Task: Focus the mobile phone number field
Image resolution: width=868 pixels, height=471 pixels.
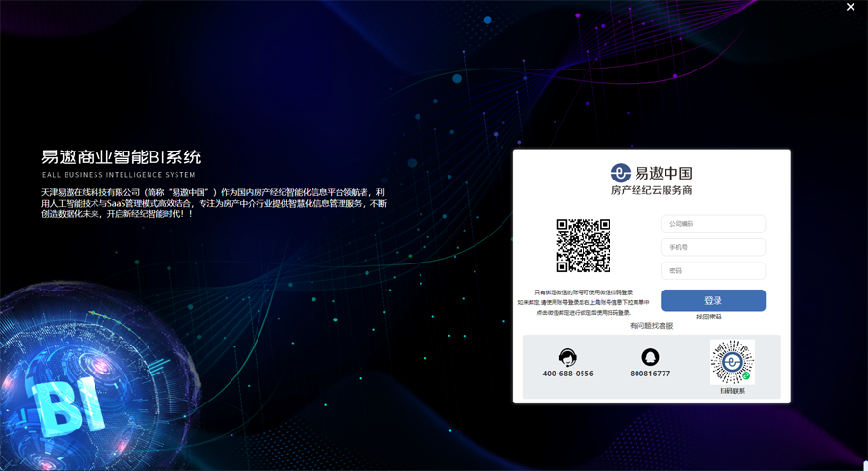Action: 713,247
